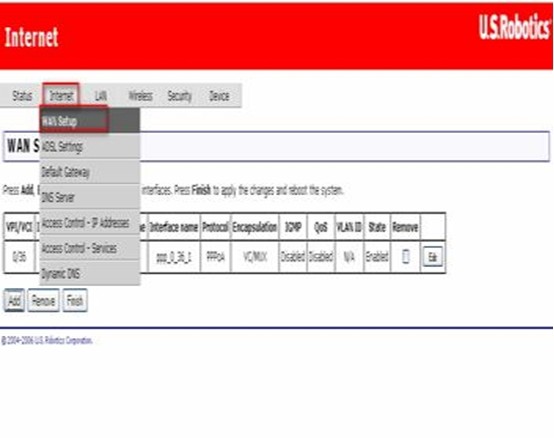Click Finish to apply changes
554x438 pixels.
(x=75, y=301)
